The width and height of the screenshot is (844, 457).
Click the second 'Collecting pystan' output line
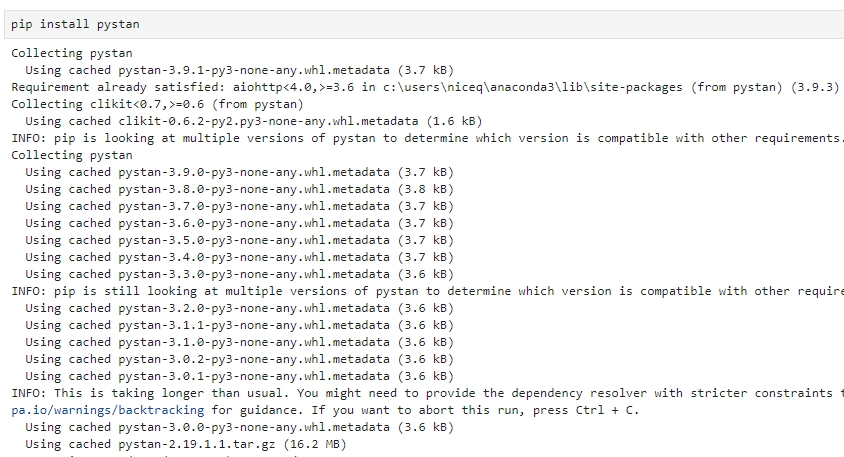point(72,155)
